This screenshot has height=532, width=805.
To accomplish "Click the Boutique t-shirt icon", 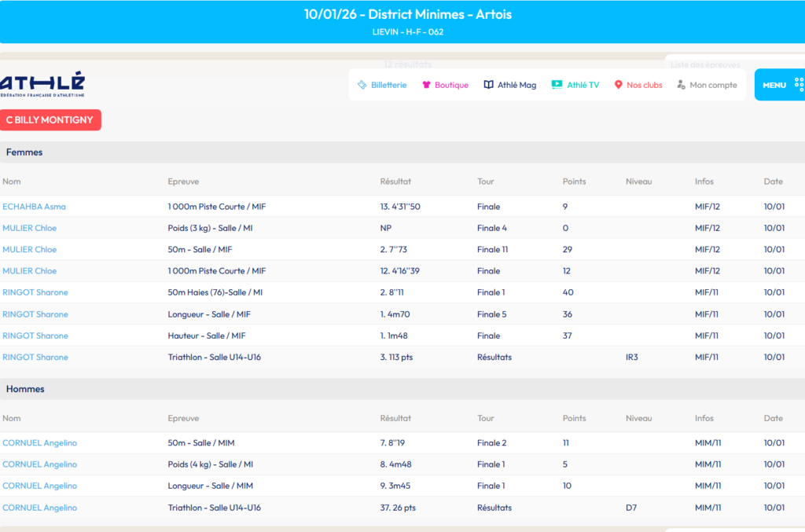I will (426, 85).
